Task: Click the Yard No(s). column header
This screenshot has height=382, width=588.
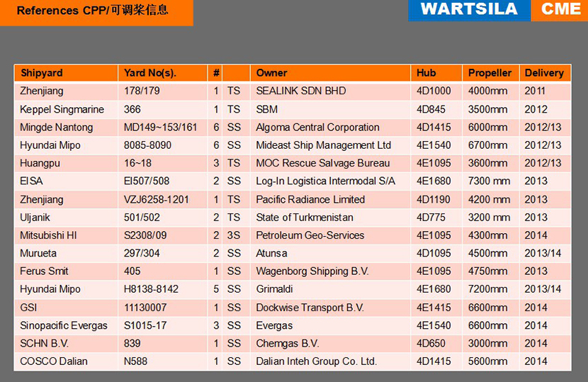Action: [149, 73]
